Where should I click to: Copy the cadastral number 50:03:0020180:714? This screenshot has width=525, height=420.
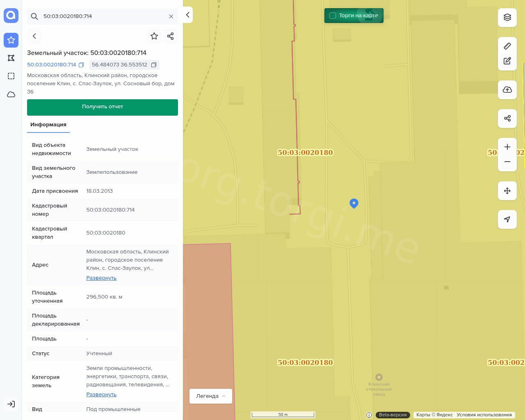point(81,65)
